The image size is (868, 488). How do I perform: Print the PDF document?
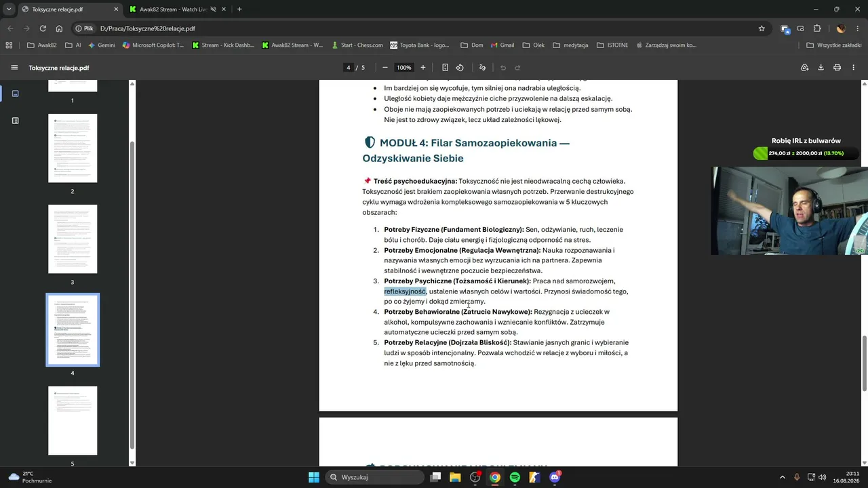[837, 68]
